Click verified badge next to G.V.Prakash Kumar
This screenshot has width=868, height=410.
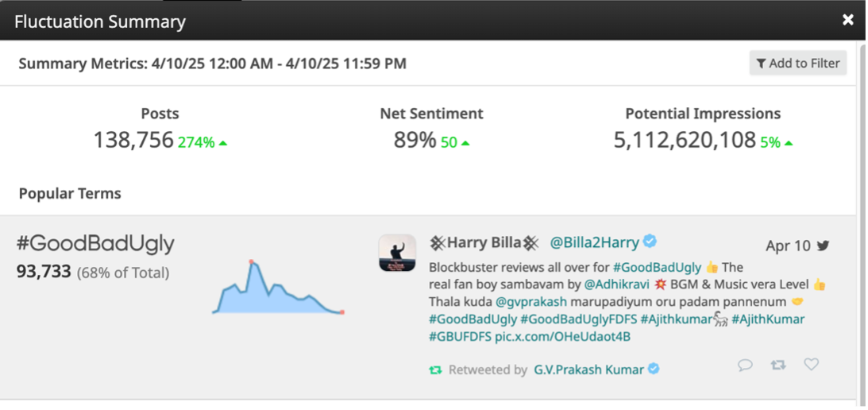(654, 369)
